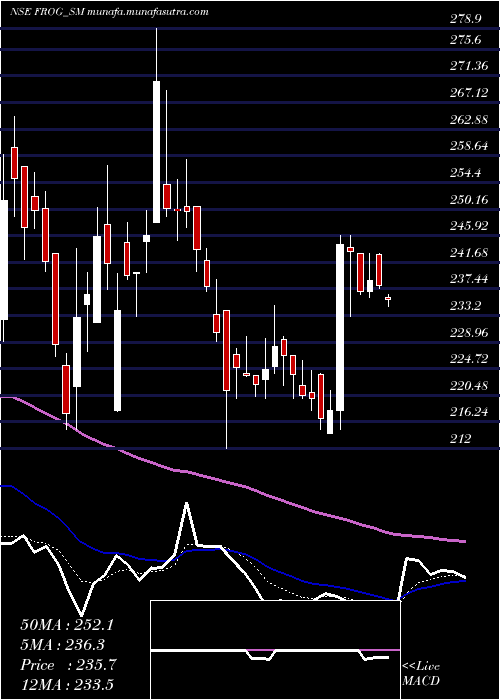This screenshot has height=700, width=500.
Task: Select the last small red candlestick
Action: (388, 299)
